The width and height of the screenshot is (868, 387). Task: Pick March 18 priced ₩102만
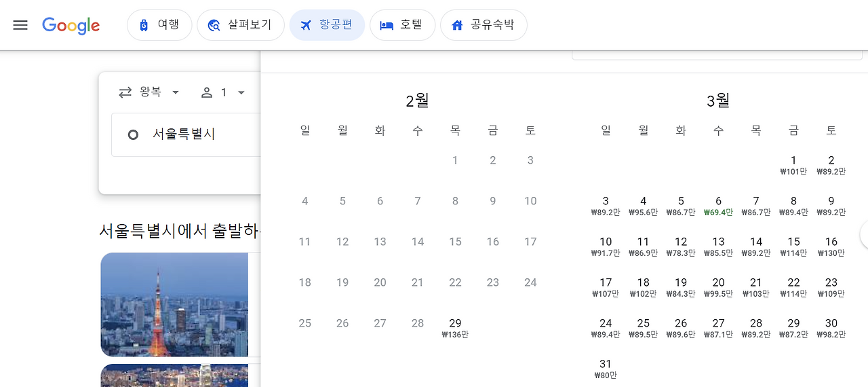pyautogui.click(x=643, y=287)
